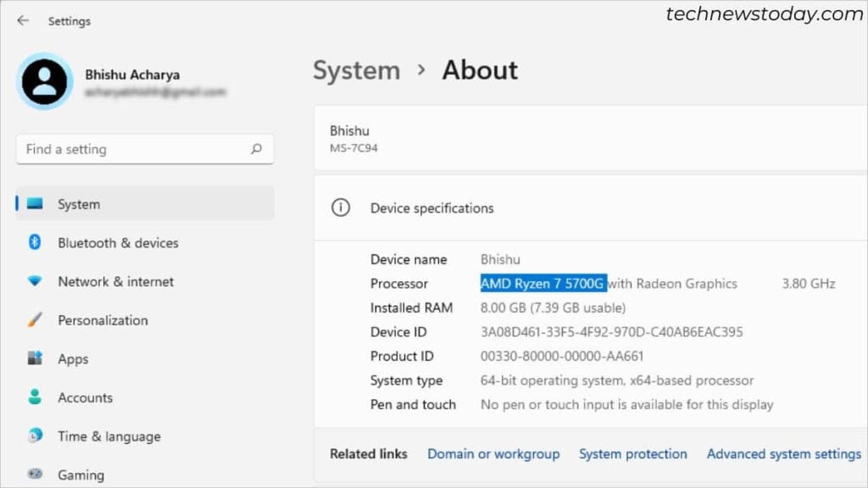This screenshot has width=868, height=488.
Task: Click the account name Bhishu Acharya
Action: [132, 75]
